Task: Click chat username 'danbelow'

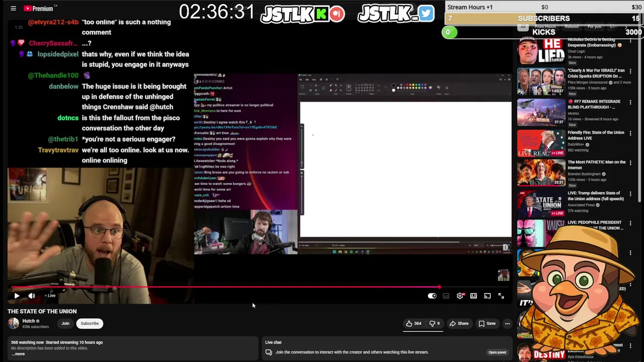Action: [x=64, y=86]
